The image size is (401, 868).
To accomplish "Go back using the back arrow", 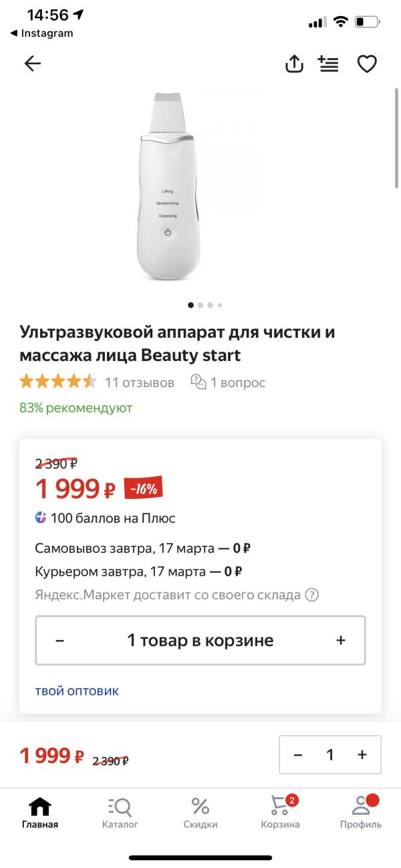I will coord(32,64).
